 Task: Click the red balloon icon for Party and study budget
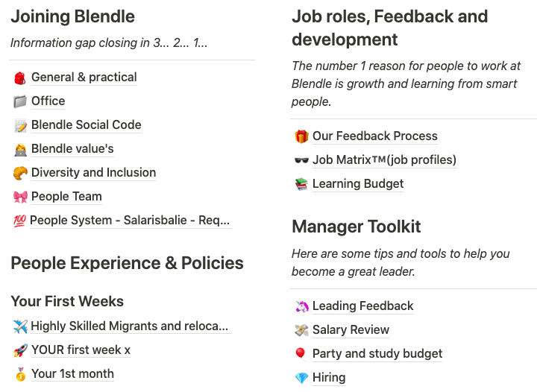(x=301, y=354)
